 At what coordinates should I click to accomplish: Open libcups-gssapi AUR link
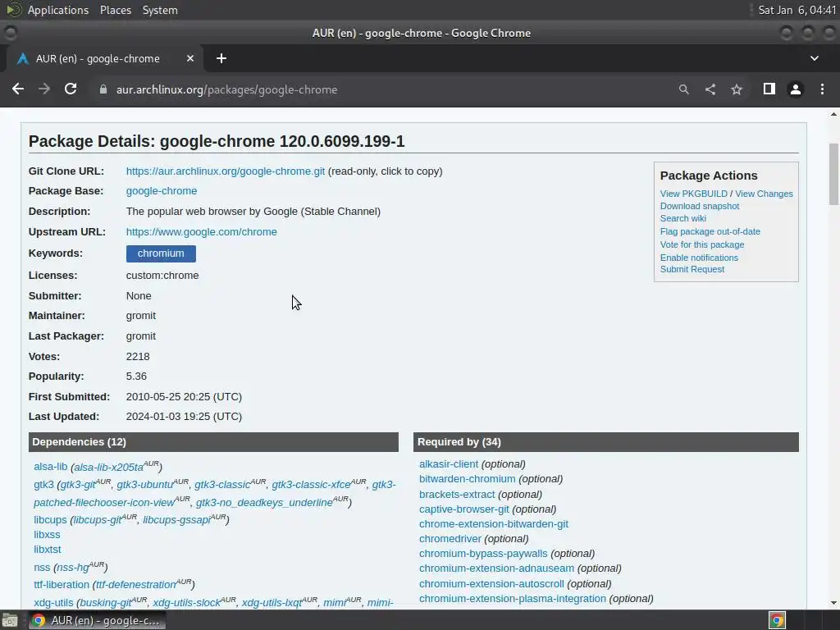[x=176, y=519]
